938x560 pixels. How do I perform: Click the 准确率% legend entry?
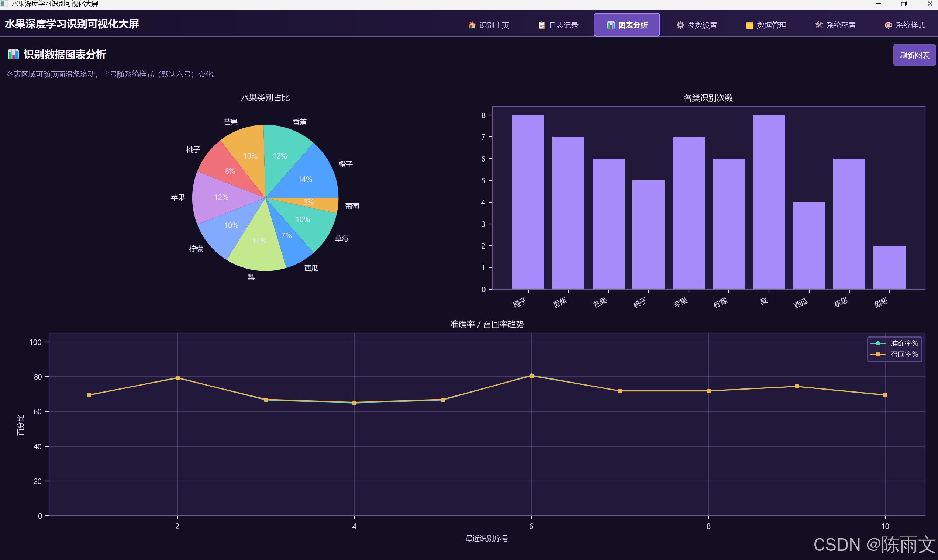(x=894, y=343)
